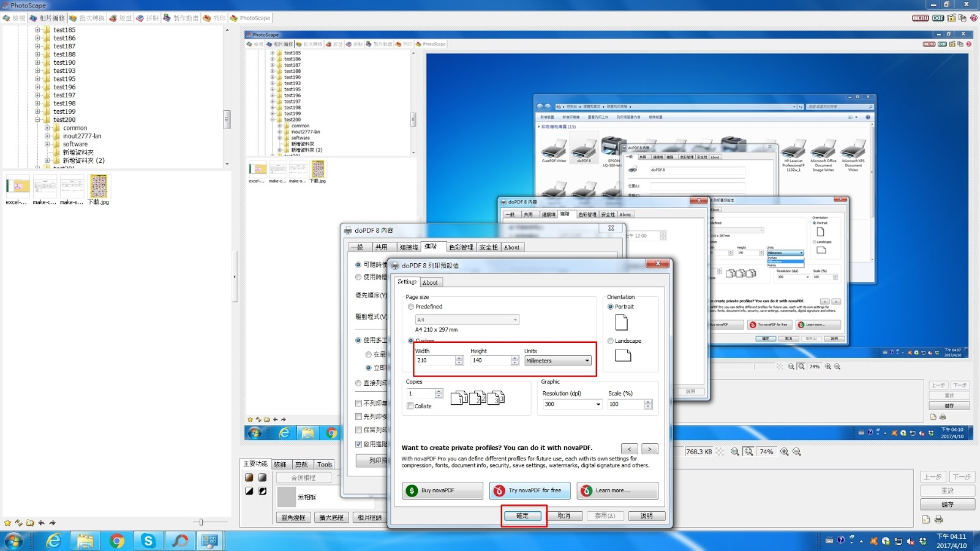The width and height of the screenshot is (980, 551).
Task: Open Skype from the bottom taskbar
Action: coord(148,541)
